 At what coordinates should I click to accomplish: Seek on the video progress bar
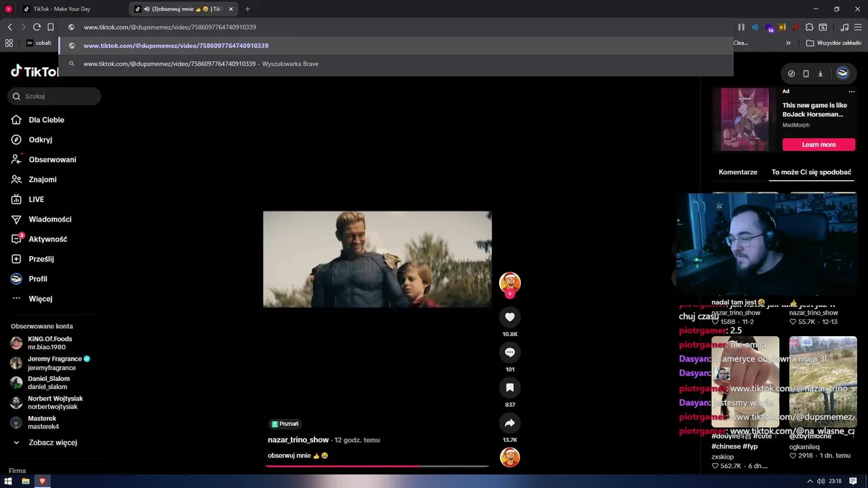tap(377, 466)
